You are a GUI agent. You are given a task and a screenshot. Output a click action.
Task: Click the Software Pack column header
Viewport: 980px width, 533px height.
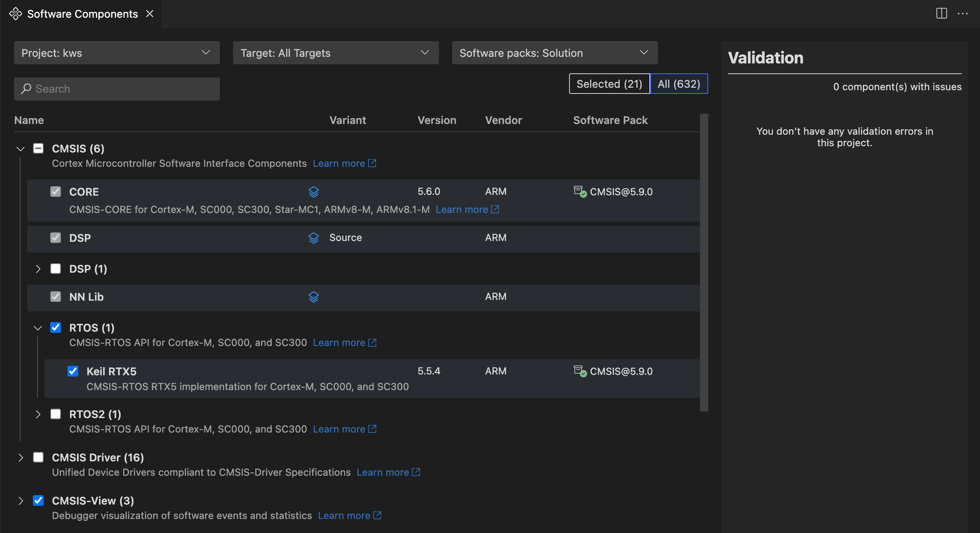[x=610, y=120]
